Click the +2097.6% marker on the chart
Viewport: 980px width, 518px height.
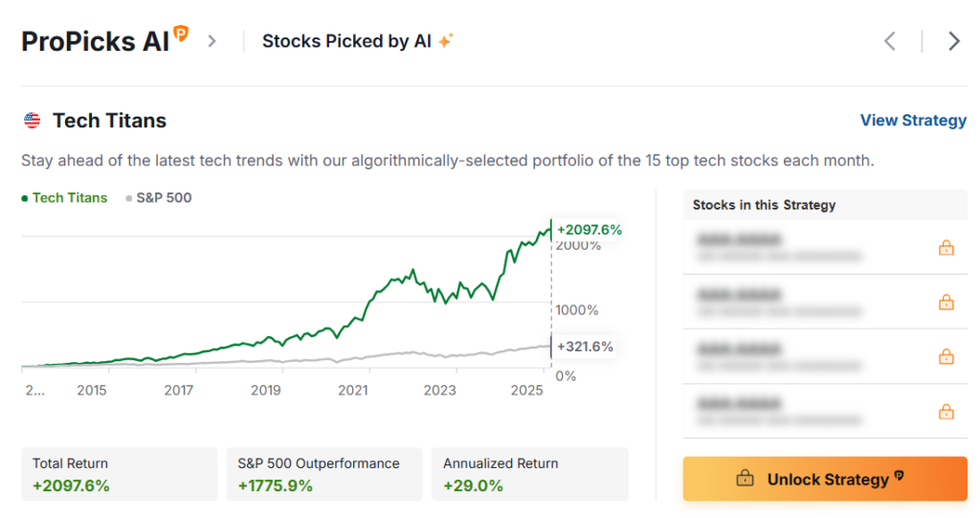coord(589,230)
